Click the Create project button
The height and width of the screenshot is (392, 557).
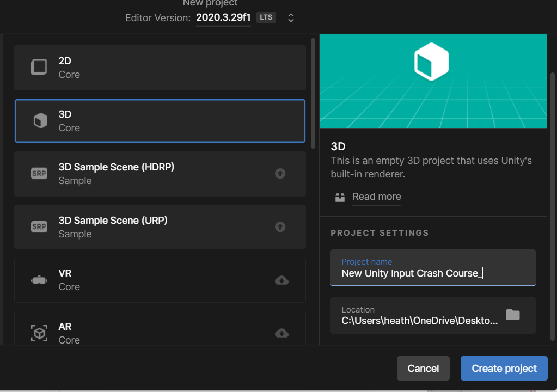click(x=503, y=368)
